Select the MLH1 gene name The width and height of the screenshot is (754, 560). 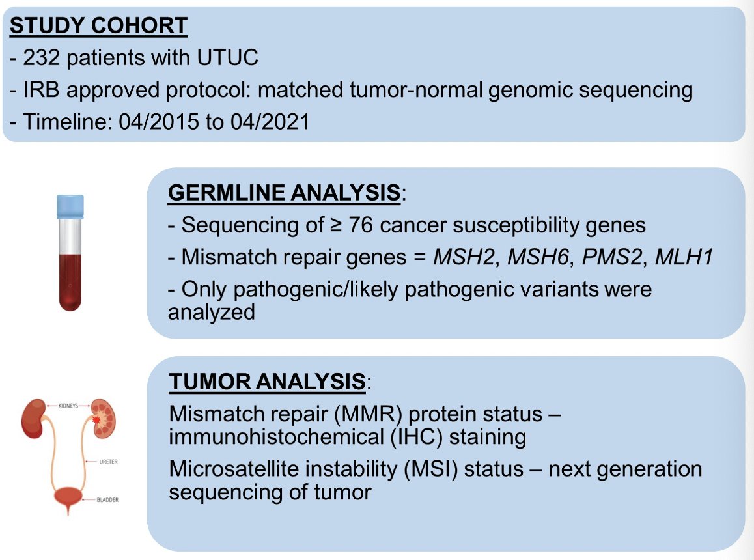click(x=684, y=257)
